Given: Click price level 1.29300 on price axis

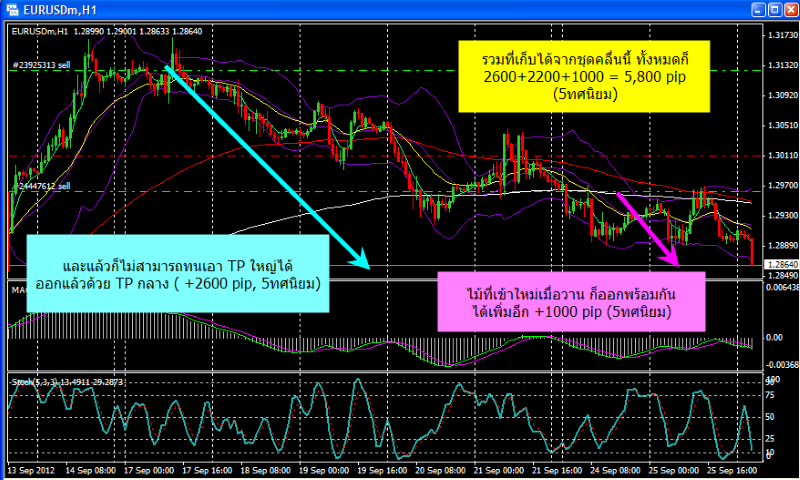Looking at the screenshot, I should [x=782, y=216].
